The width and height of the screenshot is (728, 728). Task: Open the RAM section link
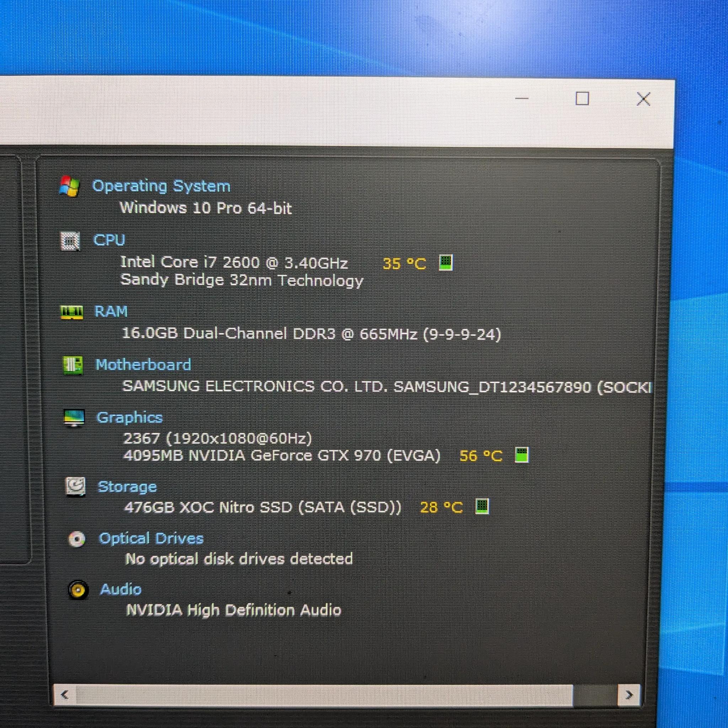click(111, 312)
